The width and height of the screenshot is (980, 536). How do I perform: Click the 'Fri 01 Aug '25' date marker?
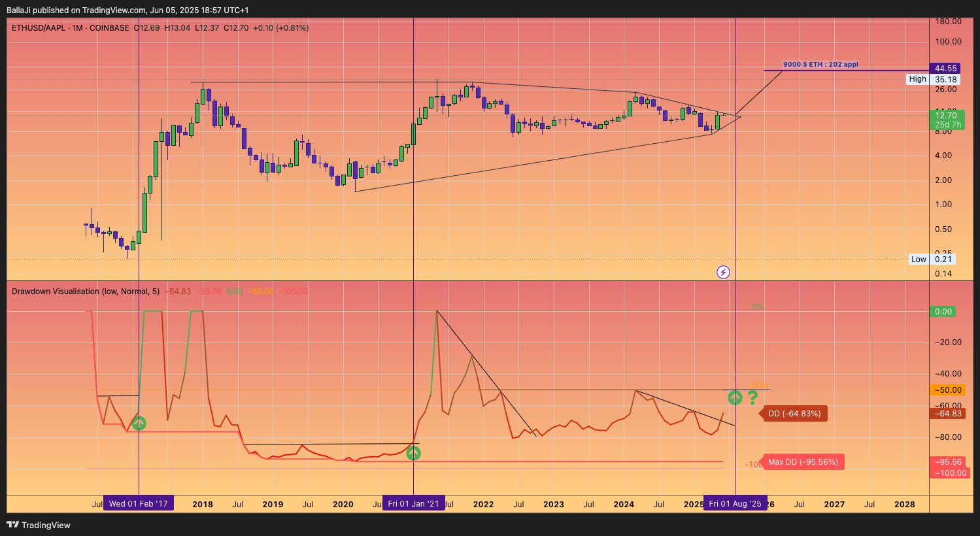[x=735, y=504]
